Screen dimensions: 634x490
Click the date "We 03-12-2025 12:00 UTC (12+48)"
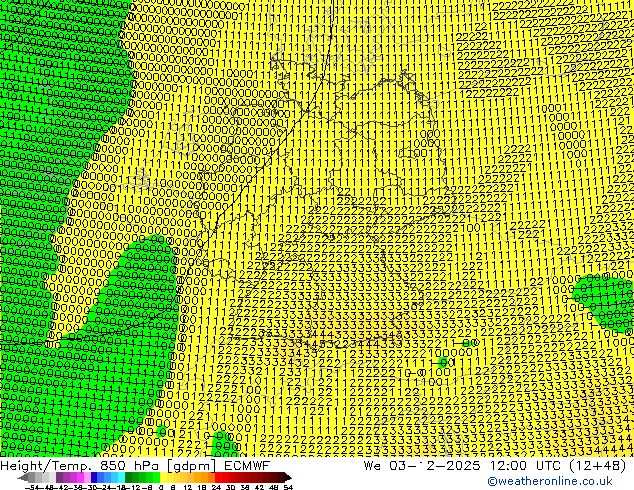click(x=495, y=466)
